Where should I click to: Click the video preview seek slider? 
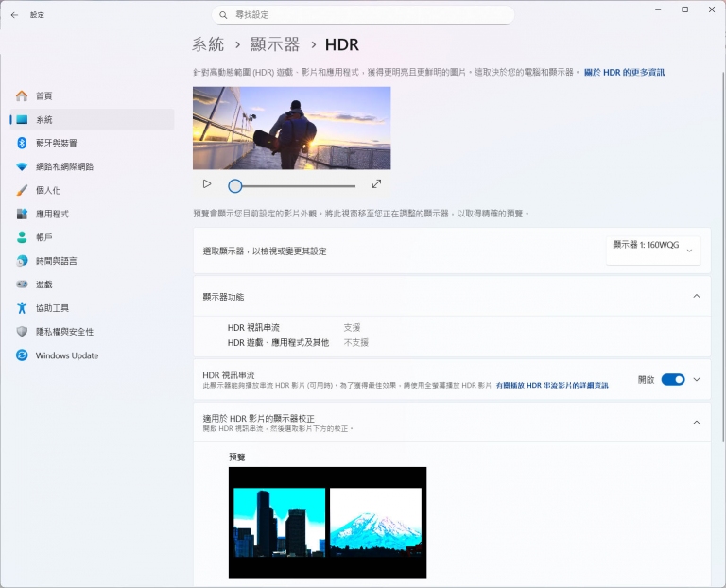(293, 186)
